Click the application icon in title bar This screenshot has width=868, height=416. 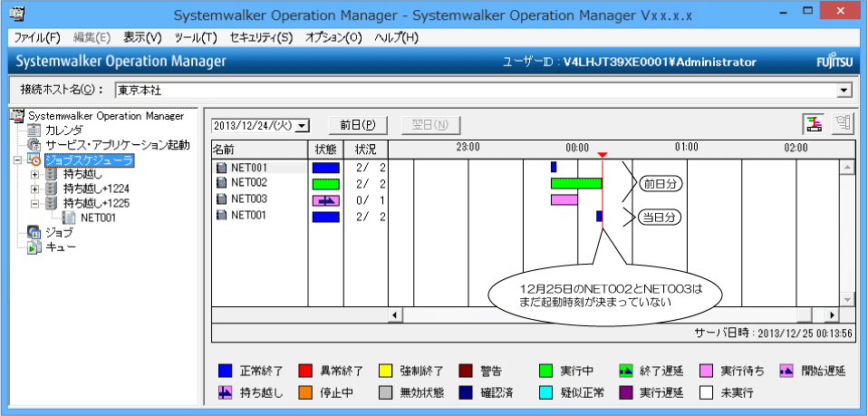(x=17, y=14)
